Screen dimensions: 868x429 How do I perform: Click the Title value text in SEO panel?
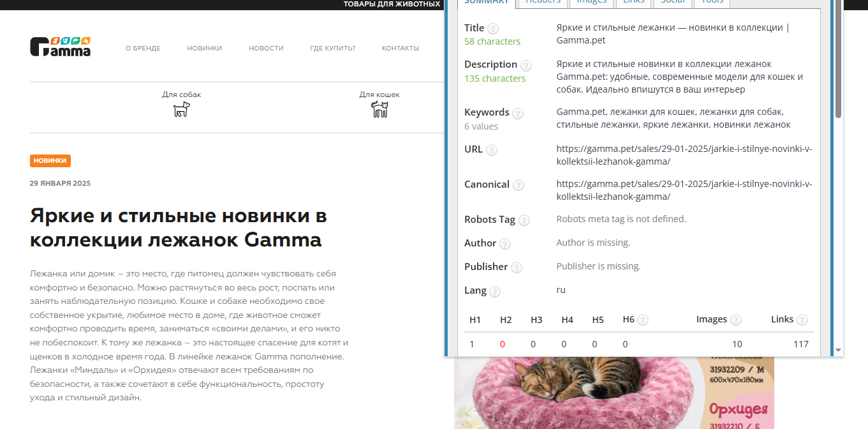[x=673, y=34]
